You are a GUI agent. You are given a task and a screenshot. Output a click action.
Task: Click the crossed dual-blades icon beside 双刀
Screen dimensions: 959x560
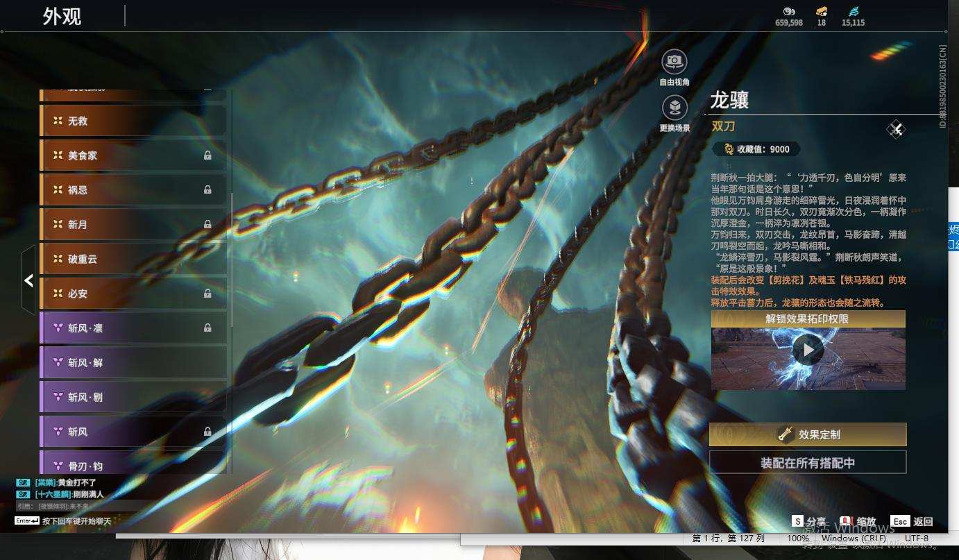(x=896, y=129)
